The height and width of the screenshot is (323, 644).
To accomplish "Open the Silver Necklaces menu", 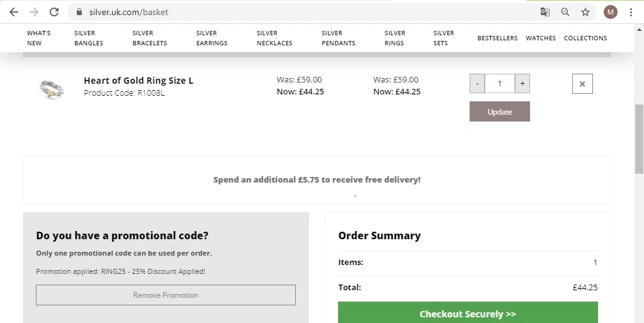I will pos(274,38).
